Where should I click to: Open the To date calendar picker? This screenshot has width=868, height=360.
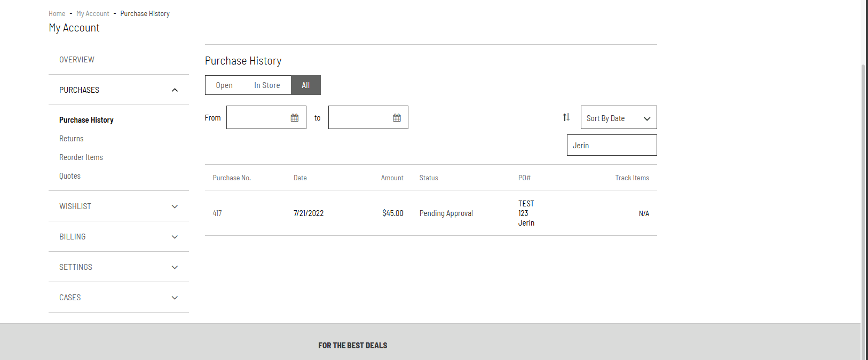click(x=397, y=118)
